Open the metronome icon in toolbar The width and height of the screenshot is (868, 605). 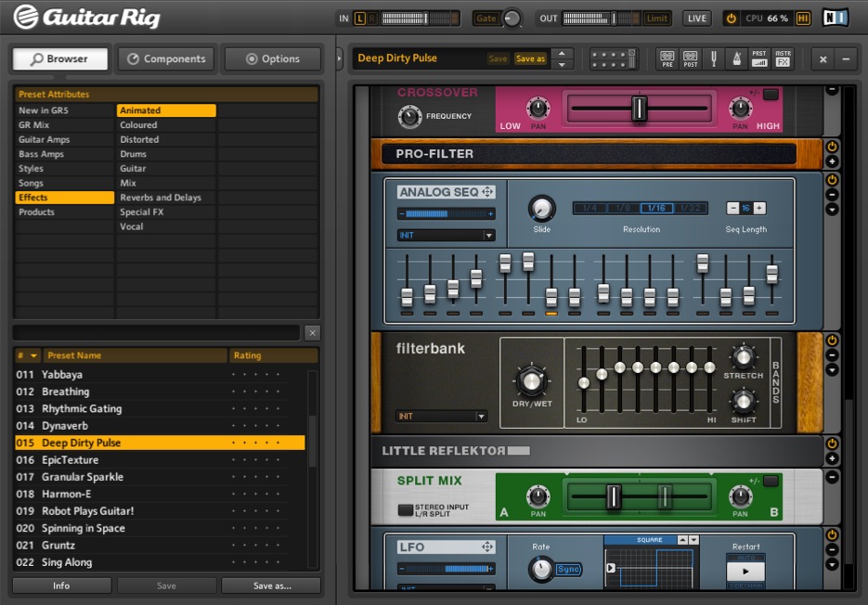[737, 58]
